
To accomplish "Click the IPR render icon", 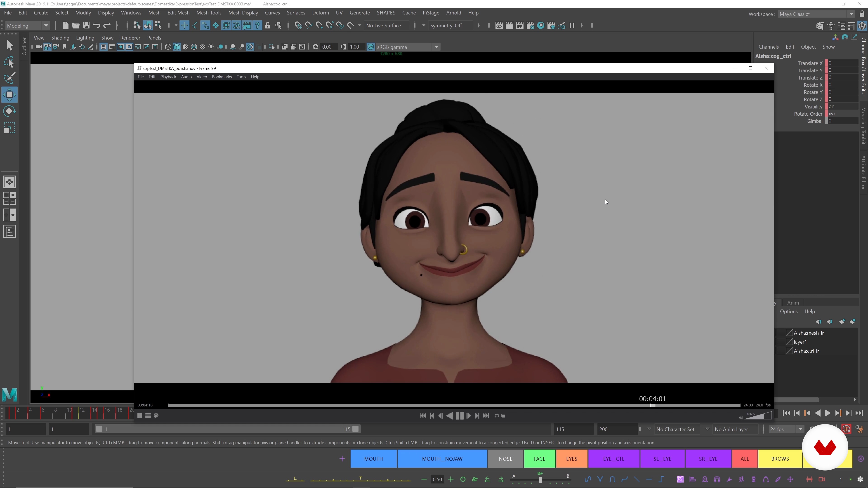I will pos(520,25).
